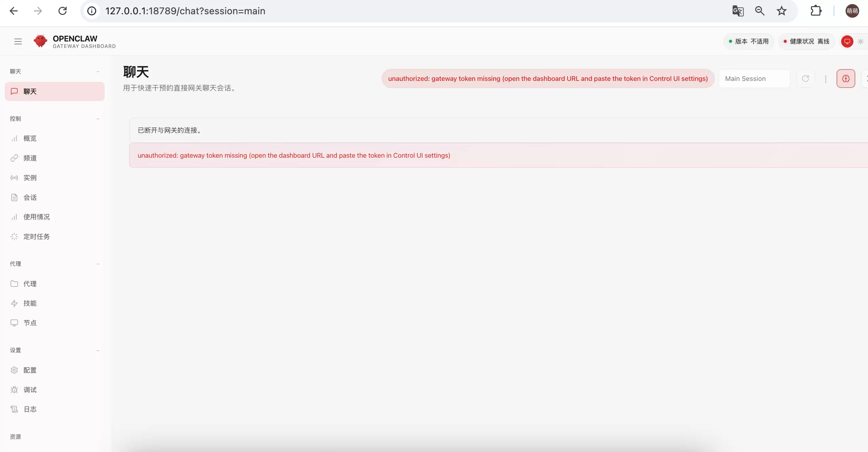Open the 技能 skills lightning page

(x=30, y=303)
